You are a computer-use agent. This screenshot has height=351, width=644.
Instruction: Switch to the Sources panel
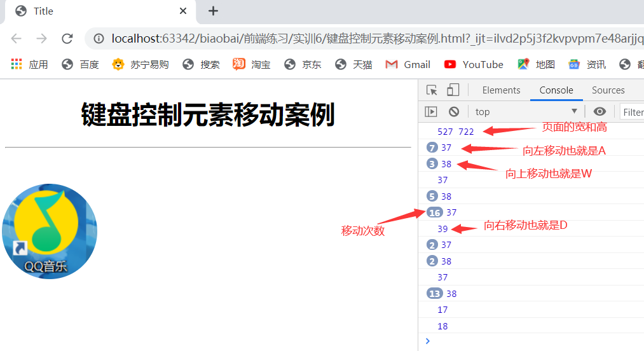click(x=608, y=90)
